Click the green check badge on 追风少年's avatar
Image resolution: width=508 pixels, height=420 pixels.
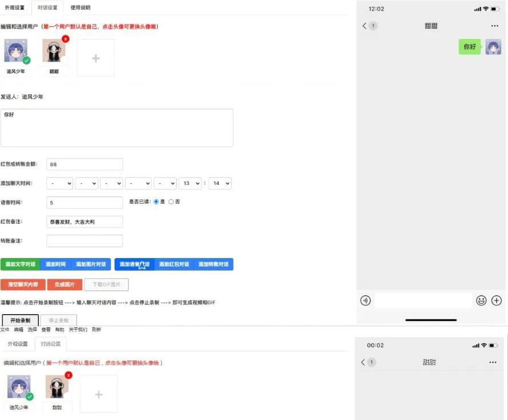click(x=25, y=60)
